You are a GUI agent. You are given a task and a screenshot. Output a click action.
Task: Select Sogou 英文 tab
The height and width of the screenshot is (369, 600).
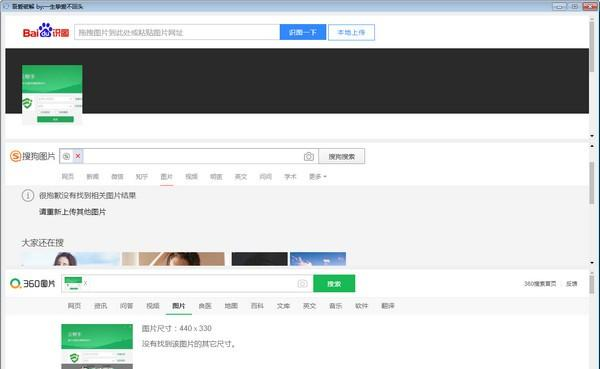241,176
